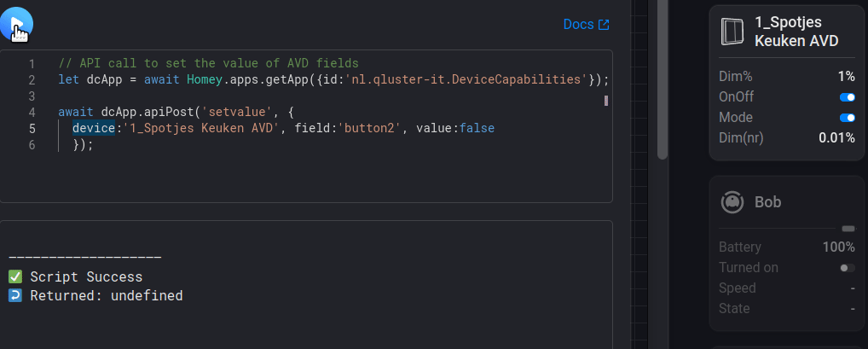Click the Dim(nr) value 0.01%
Viewport: 868px width, 349px height.
pos(837,138)
